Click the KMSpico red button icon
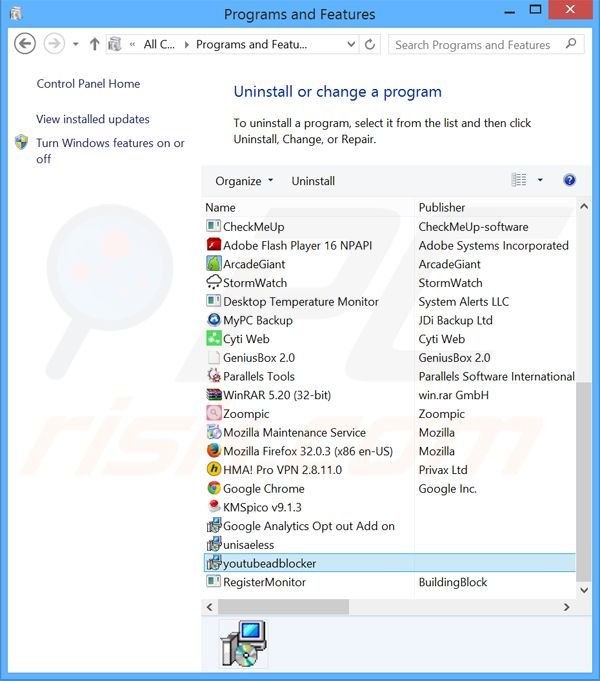 tap(213, 507)
